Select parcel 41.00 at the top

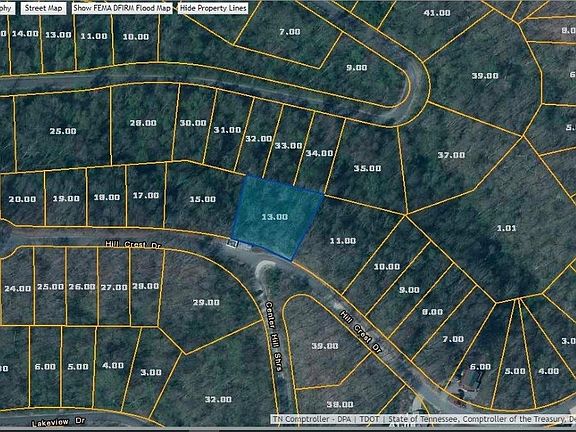click(437, 13)
